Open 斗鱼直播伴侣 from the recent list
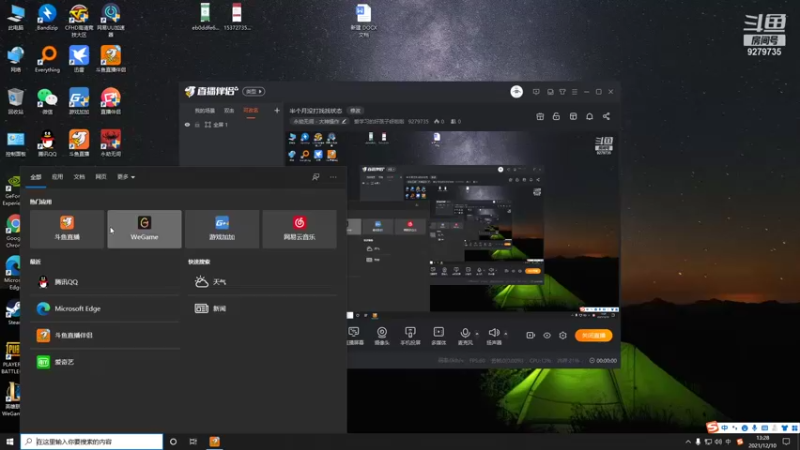 (x=105, y=335)
